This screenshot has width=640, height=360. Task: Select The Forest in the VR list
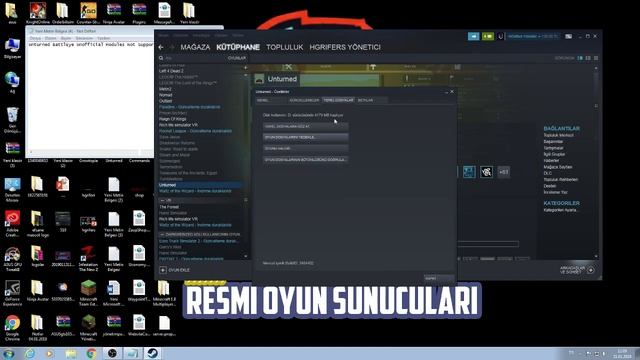tap(169, 207)
